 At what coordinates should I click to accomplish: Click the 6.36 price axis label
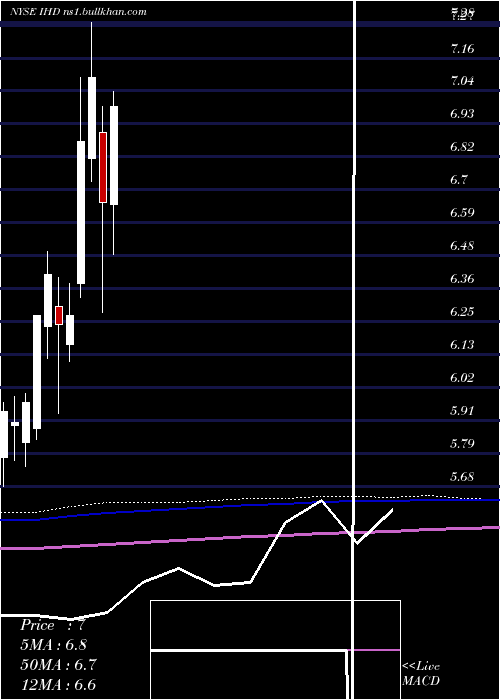(x=462, y=279)
